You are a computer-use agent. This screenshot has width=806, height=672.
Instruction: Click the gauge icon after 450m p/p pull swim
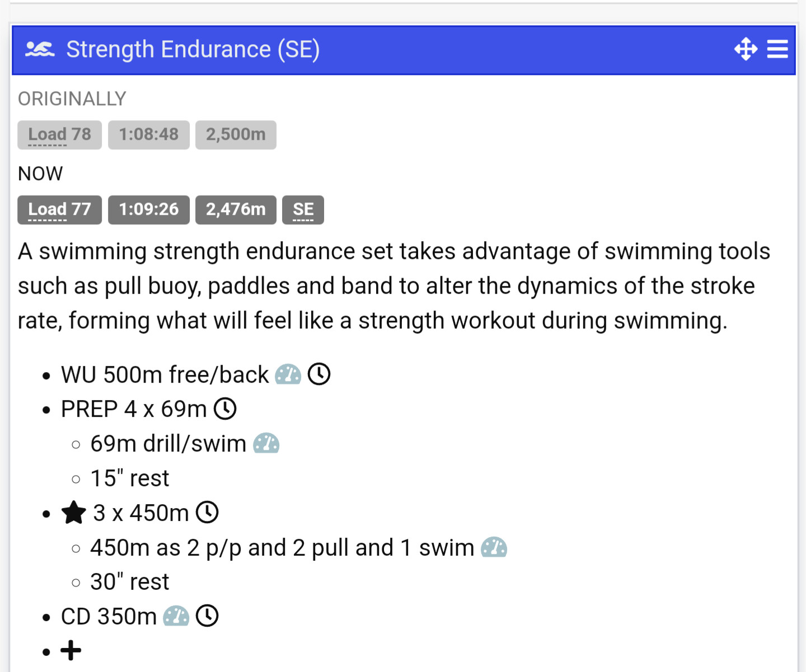494,547
